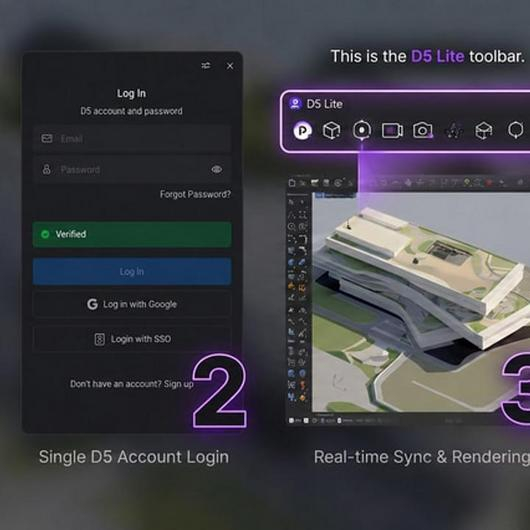Click the sparkle AI icon in D5 Lite toolbar
The image size is (530, 530).
tap(454, 130)
